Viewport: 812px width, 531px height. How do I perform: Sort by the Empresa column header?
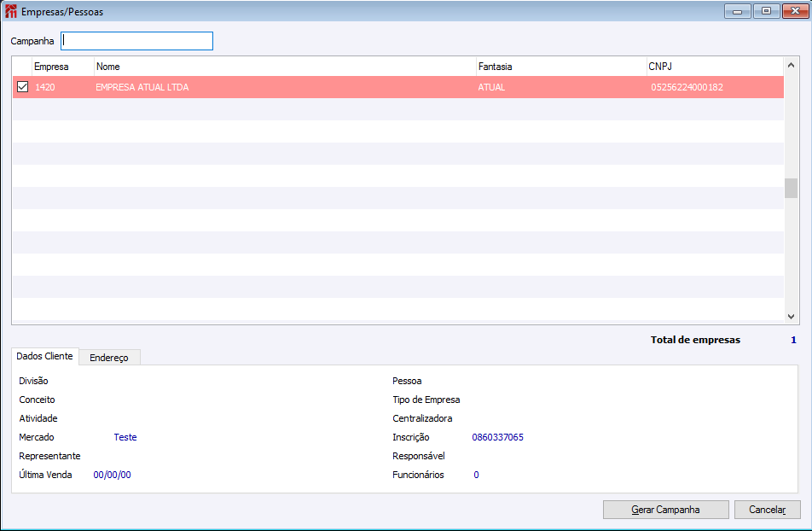(x=63, y=67)
